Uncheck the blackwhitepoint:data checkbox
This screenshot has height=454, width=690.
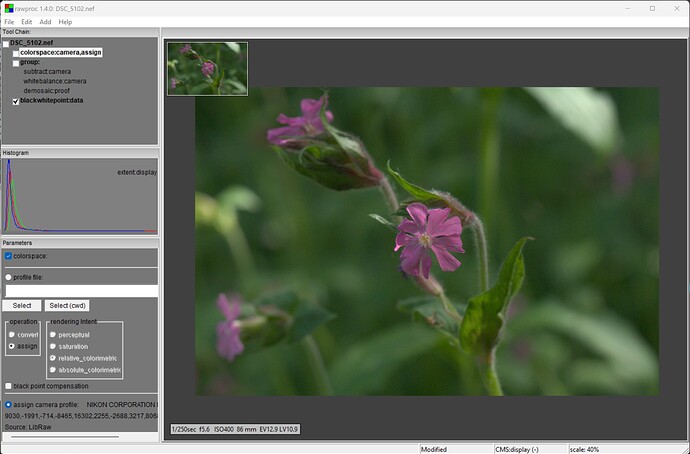(x=15, y=101)
